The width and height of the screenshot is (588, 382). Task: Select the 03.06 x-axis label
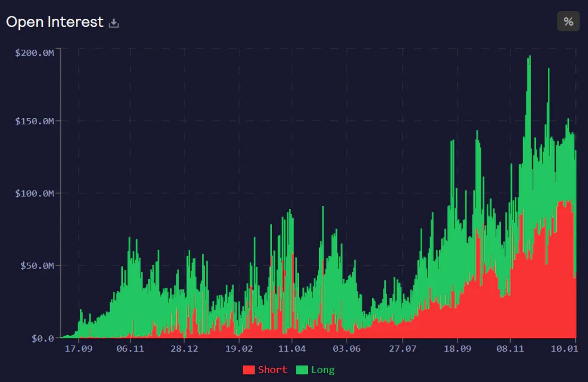click(x=346, y=349)
